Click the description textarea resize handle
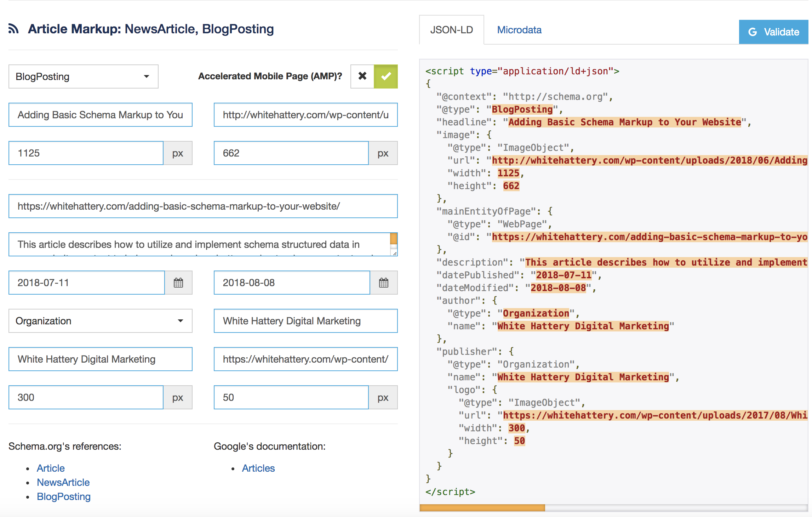The image size is (812, 517). [x=394, y=253]
